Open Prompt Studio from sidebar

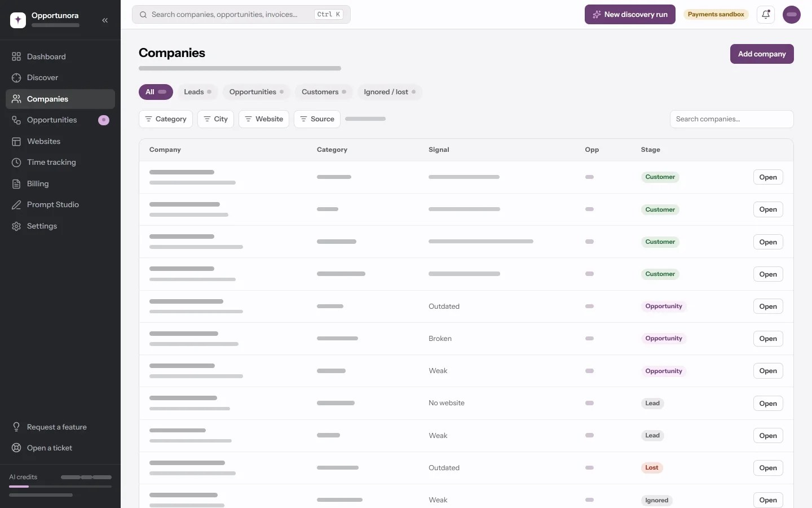60,205
